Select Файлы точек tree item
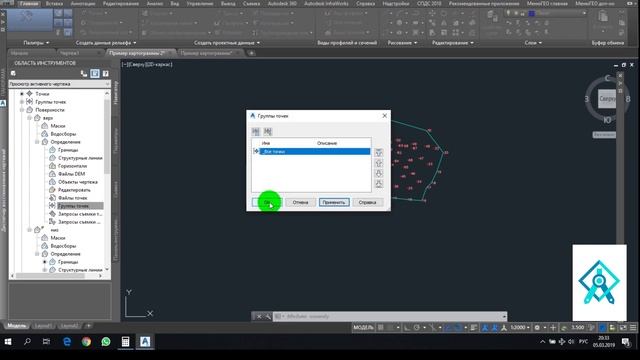This screenshot has height=360, width=640. coord(73,198)
